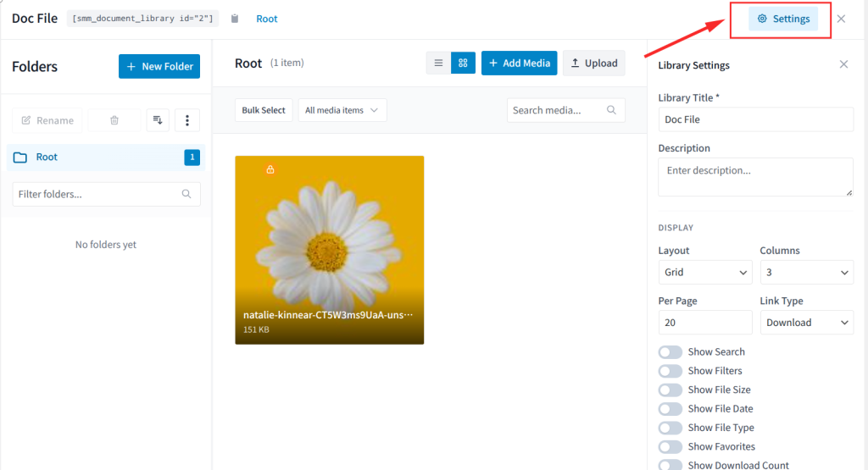The image size is (868, 470).
Task: Click the Add Media button
Action: pos(520,63)
